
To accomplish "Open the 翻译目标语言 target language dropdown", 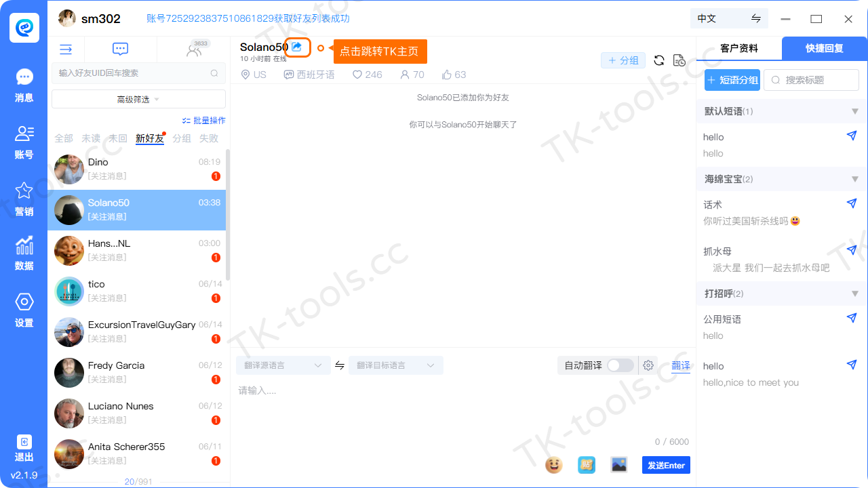I will pos(396,365).
